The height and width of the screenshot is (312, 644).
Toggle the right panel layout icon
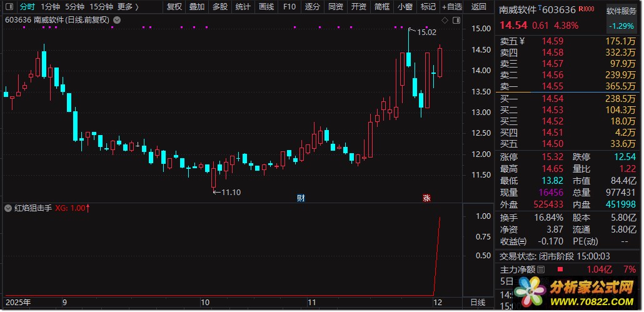tap(456, 20)
